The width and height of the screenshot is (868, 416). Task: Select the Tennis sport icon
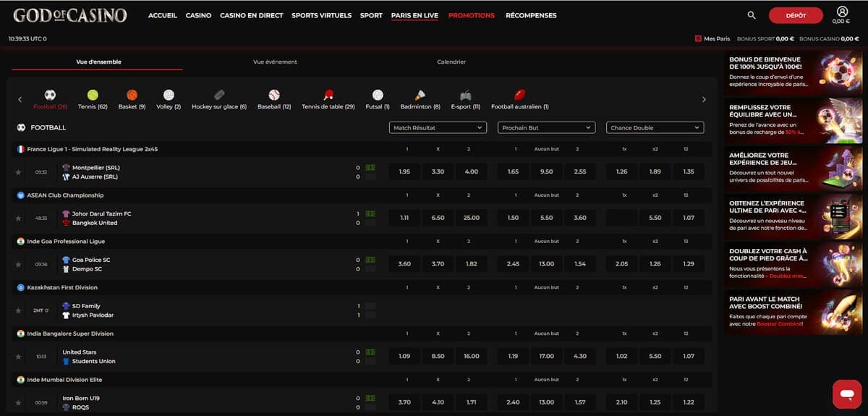click(93, 95)
